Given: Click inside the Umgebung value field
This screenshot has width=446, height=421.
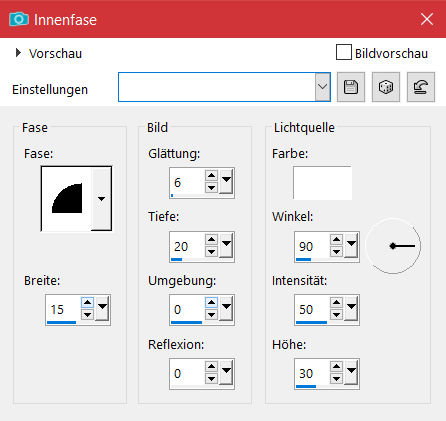Looking at the screenshot, I should pos(187,309).
